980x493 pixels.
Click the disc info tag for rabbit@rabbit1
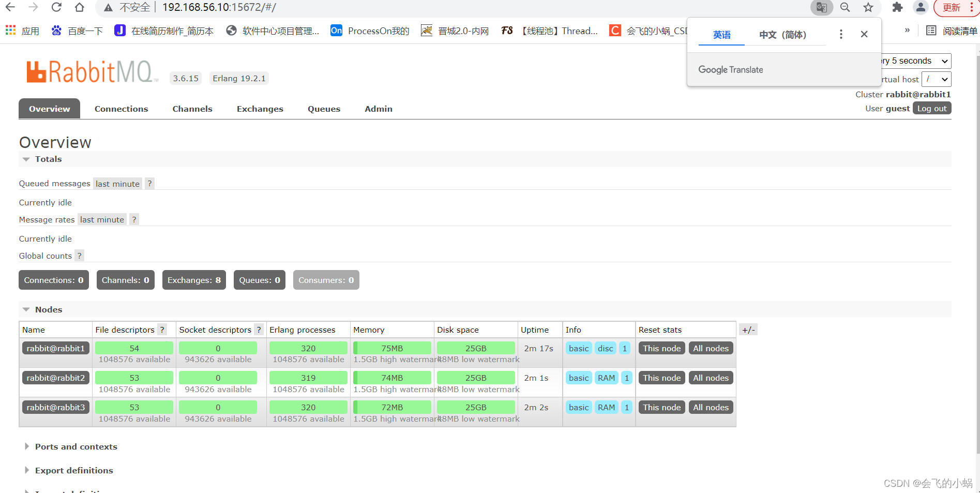point(605,348)
